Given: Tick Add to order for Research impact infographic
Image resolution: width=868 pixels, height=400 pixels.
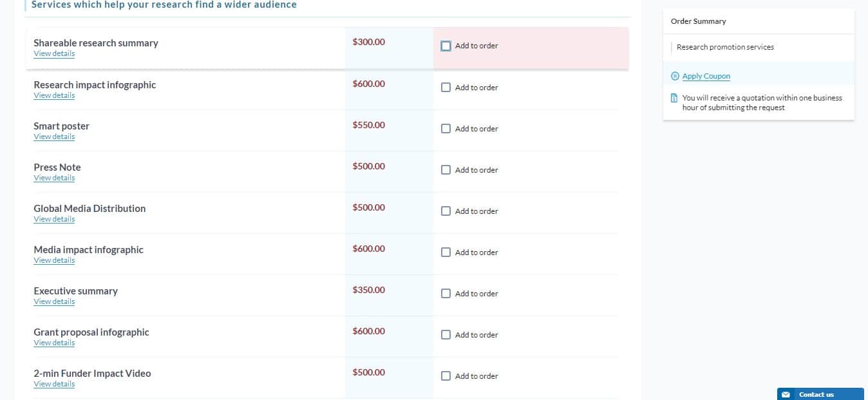Looking at the screenshot, I should click(446, 88).
